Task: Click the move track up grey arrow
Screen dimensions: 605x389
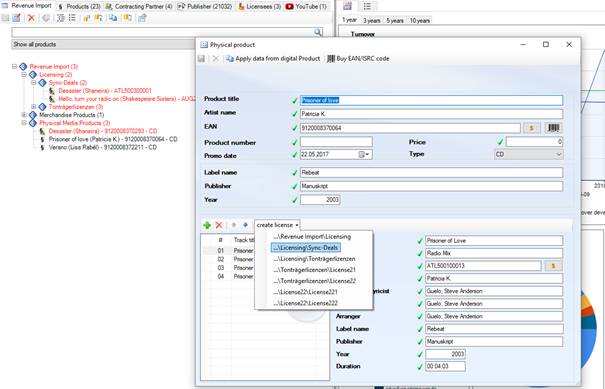Action: 234,225
